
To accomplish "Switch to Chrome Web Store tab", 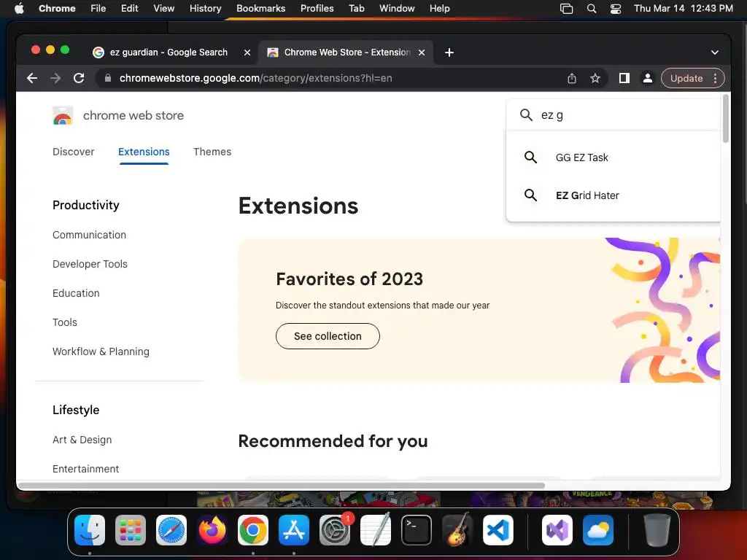I will point(346,52).
